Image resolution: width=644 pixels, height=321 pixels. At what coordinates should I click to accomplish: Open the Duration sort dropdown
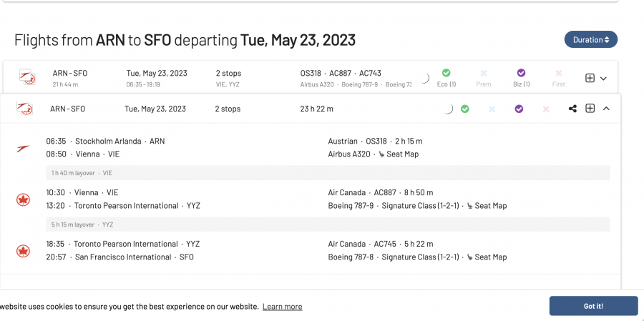click(590, 40)
